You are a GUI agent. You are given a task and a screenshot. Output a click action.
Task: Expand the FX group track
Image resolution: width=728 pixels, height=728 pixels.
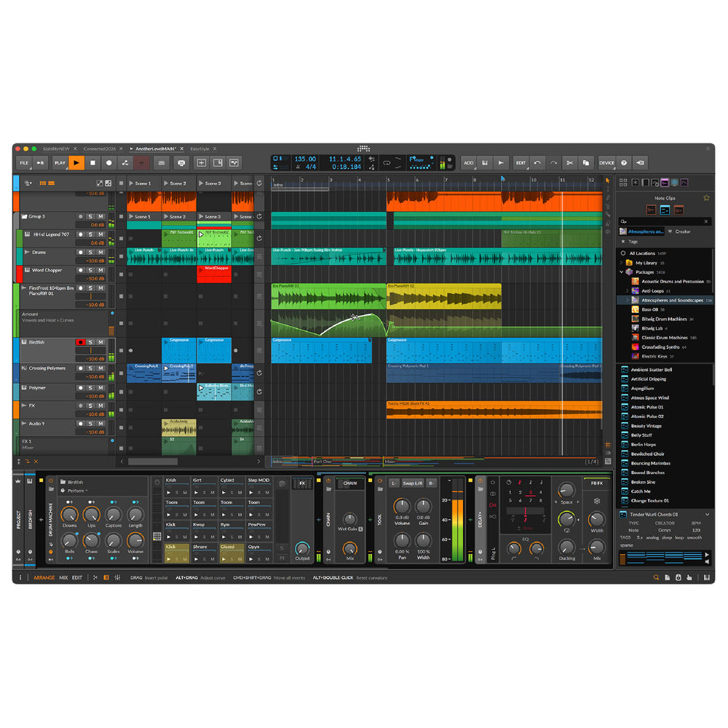point(24,405)
